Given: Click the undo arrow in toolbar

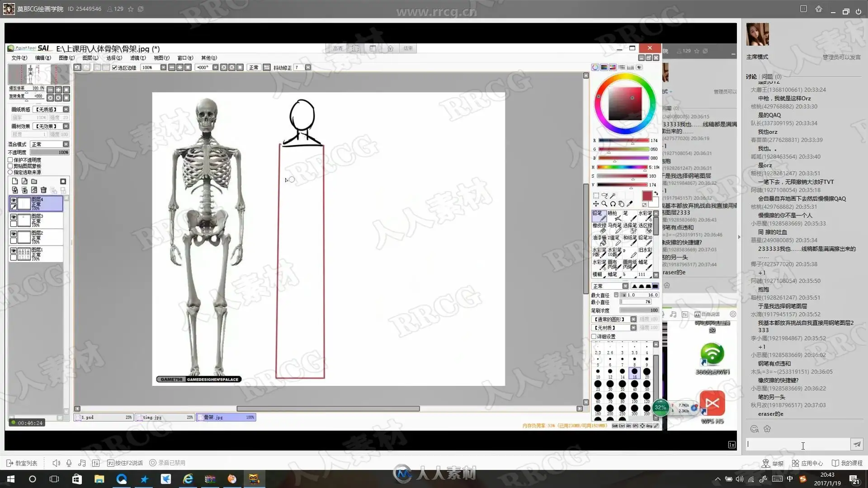Looking at the screenshot, I should [77, 67].
